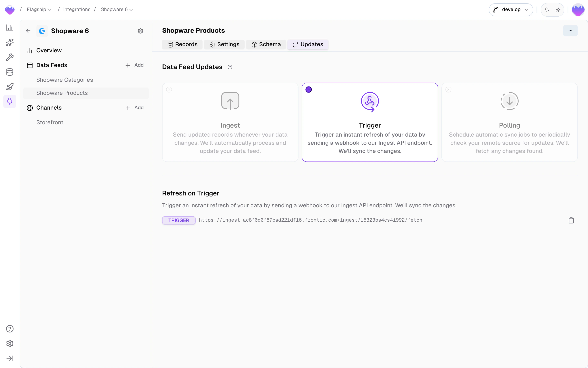
Task: Click the purple heart logo top left
Action: [10, 10]
